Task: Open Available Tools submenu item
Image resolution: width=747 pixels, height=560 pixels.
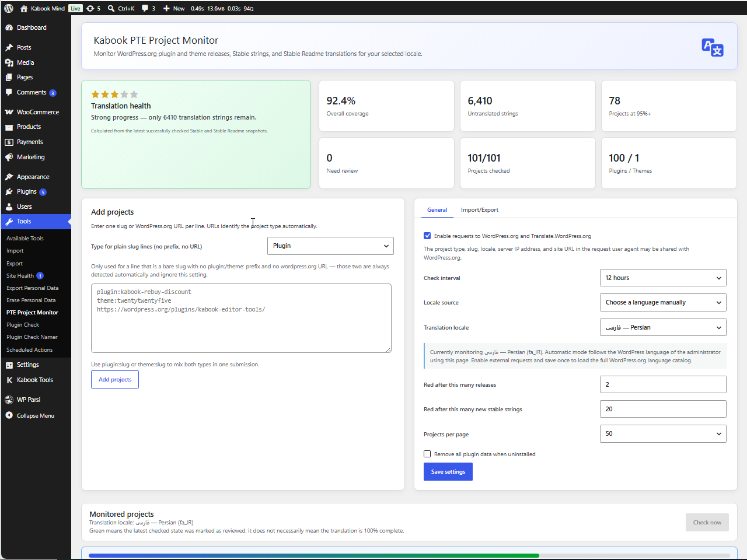Action: (x=25, y=238)
